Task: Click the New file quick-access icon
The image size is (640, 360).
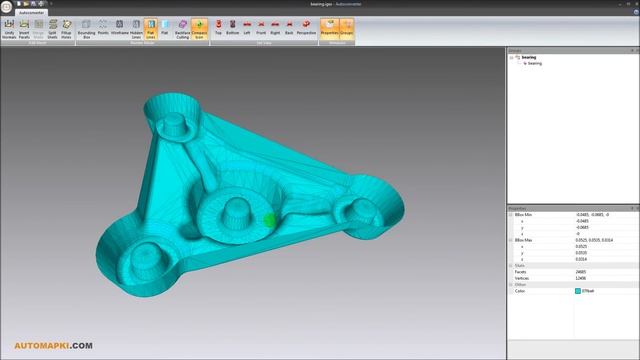Action: click(19, 4)
